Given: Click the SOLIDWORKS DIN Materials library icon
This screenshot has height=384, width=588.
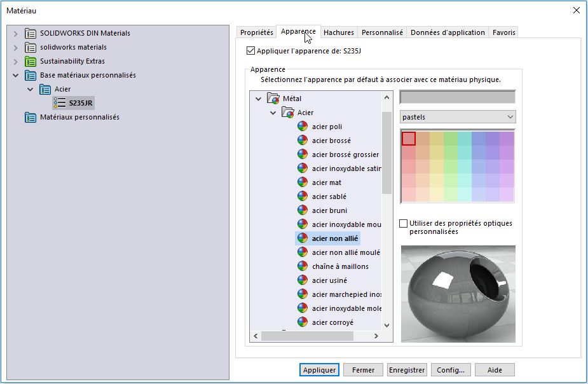Looking at the screenshot, I should (x=31, y=33).
